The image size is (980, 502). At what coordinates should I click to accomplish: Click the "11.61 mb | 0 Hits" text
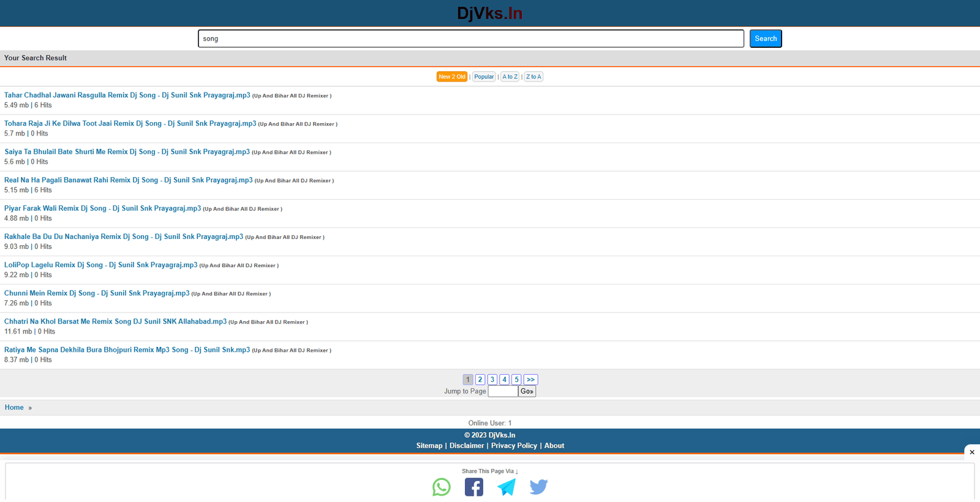[29, 331]
